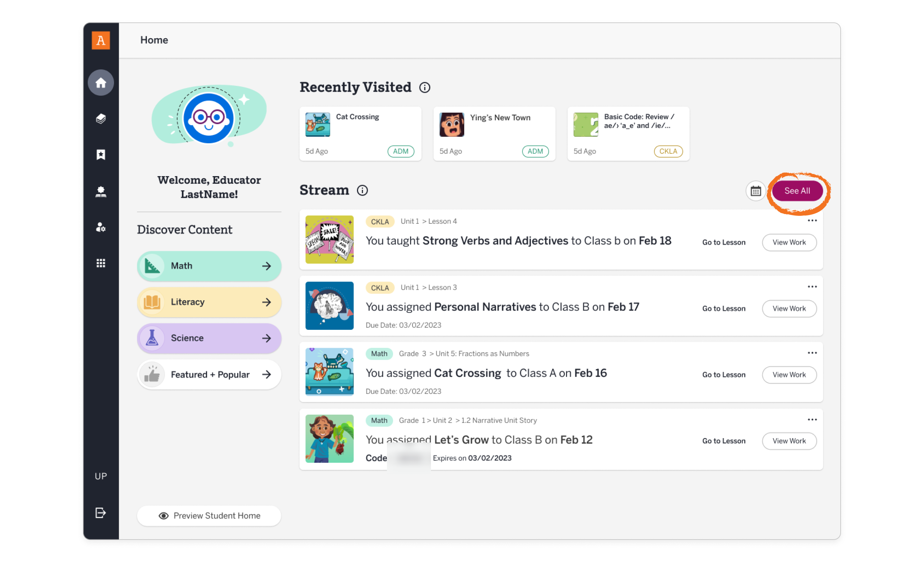
Task: Open roster management user-gear icon
Action: point(100,227)
